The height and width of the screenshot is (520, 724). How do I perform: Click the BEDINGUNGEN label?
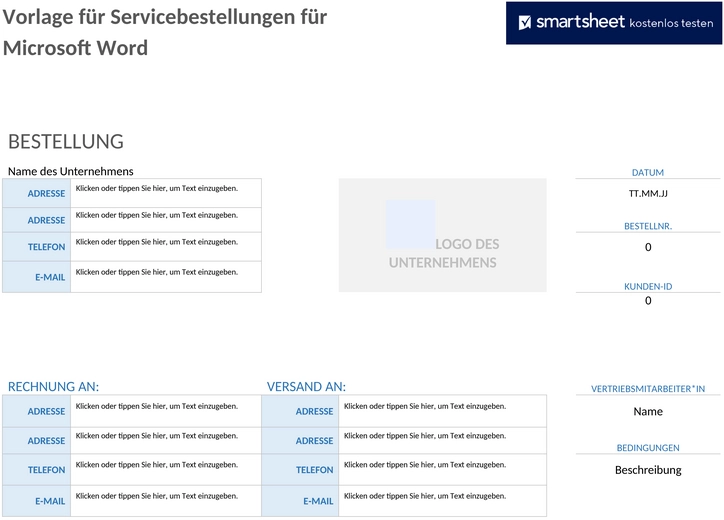click(x=648, y=448)
